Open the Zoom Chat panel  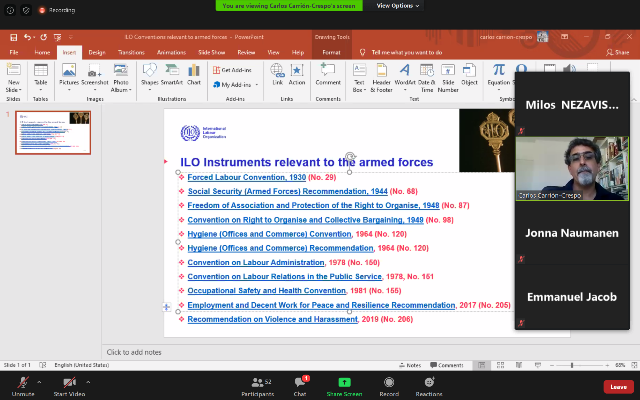[x=300, y=386]
